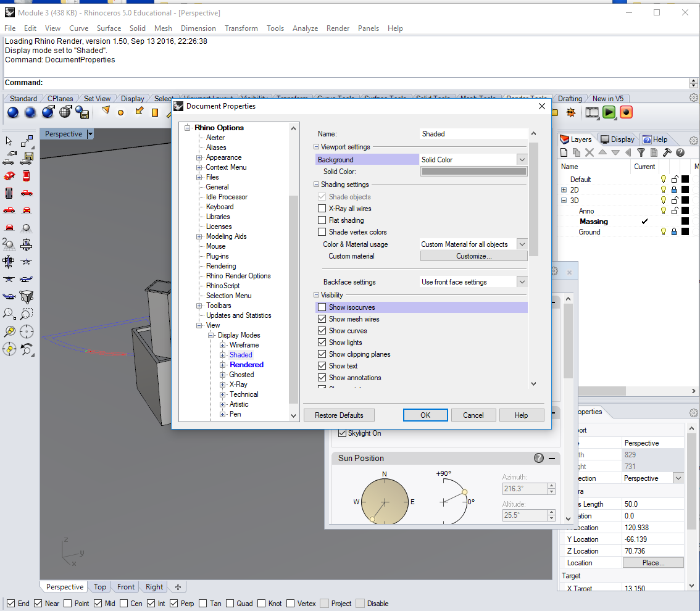
Task: Select the arrow pointer tool in left toolbar
Action: pyautogui.click(x=9, y=141)
